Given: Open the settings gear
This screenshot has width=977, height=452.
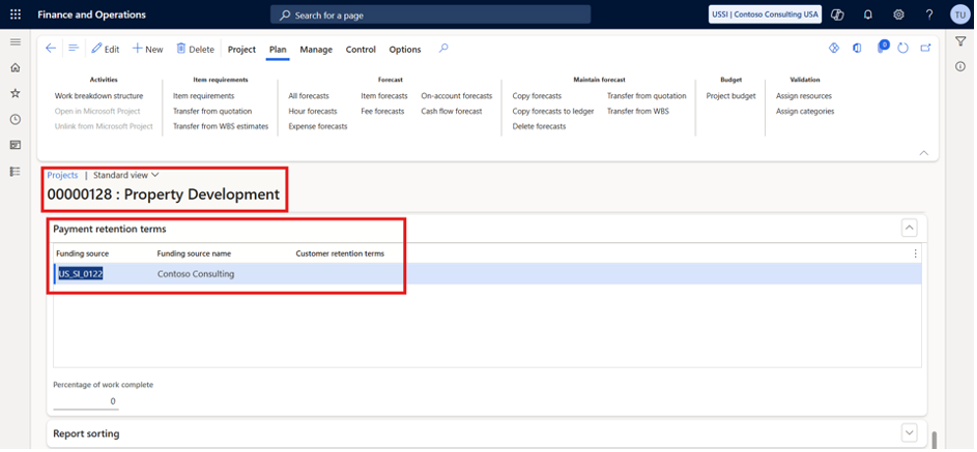Looking at the screenshot, I should [x=898, y=14].
